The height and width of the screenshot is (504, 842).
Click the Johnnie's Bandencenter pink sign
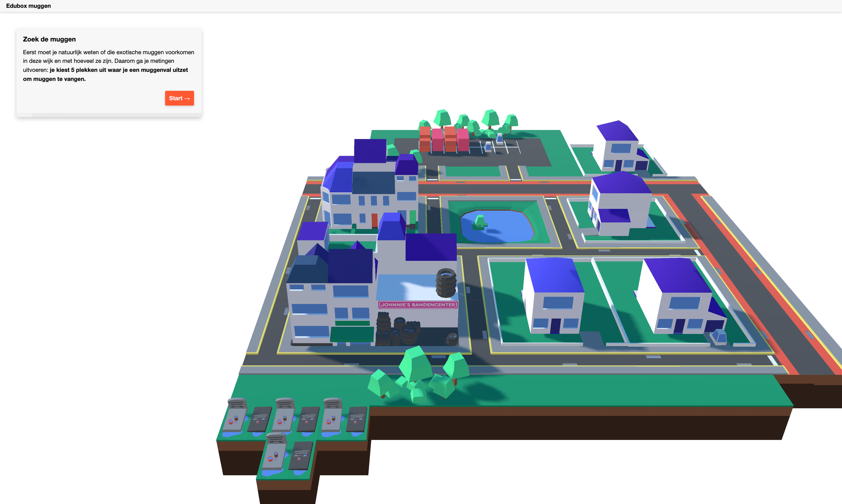[418, 305]
